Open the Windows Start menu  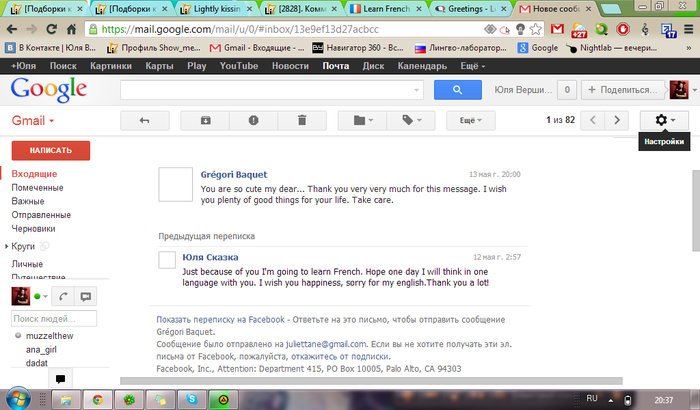point(18,399)
